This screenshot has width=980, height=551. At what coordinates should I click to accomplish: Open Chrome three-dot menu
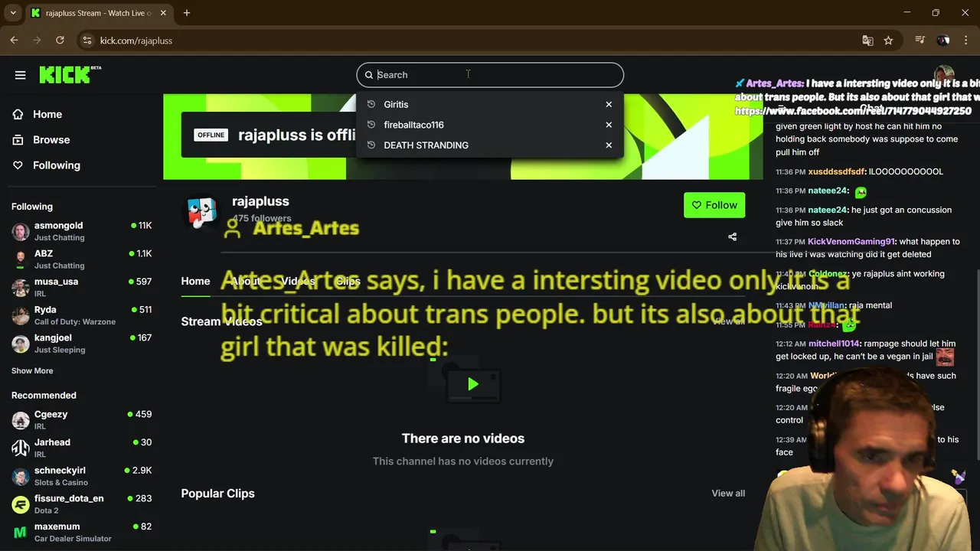(x=966, y=41)
